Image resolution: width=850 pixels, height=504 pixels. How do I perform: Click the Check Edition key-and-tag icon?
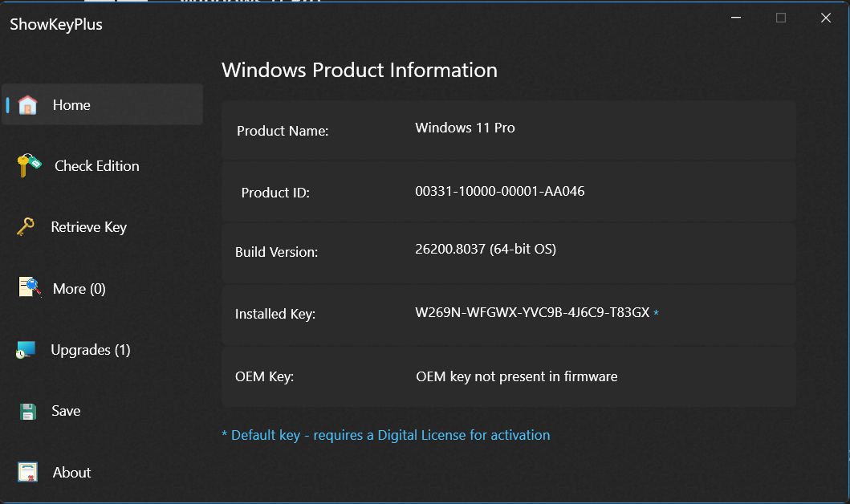tap(29, 165)
